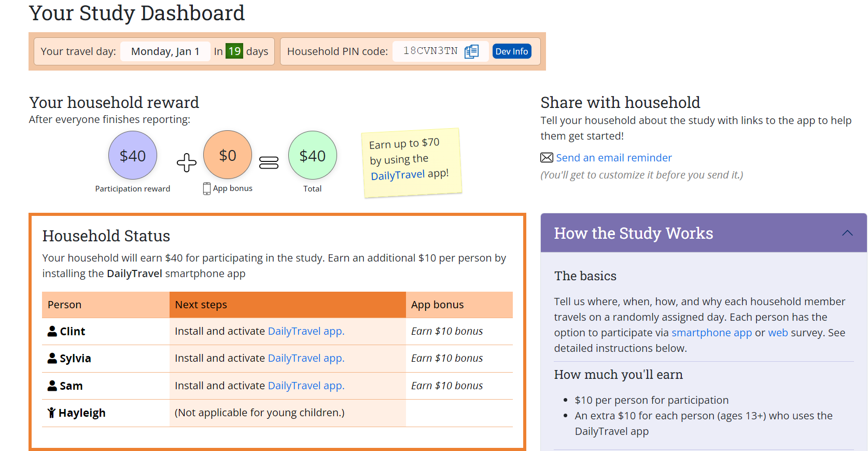The image size is (868, 451).
Task: Open DailyTravel app link in Sam's row
Action: click(306, 386)
